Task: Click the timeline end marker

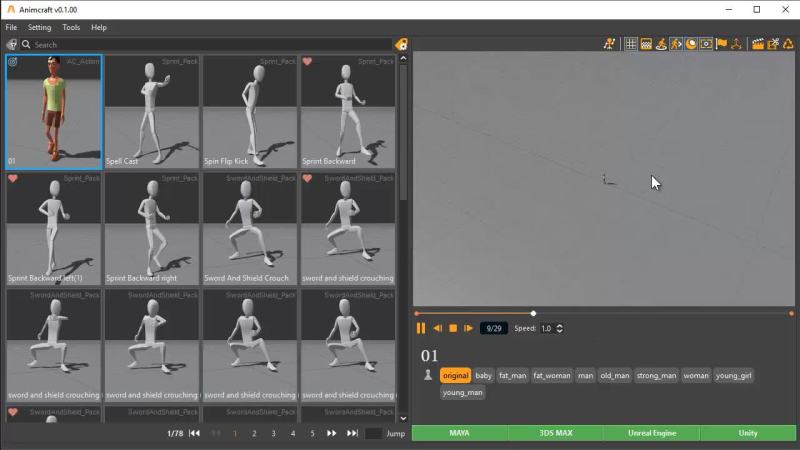Action: coord(791,313)
